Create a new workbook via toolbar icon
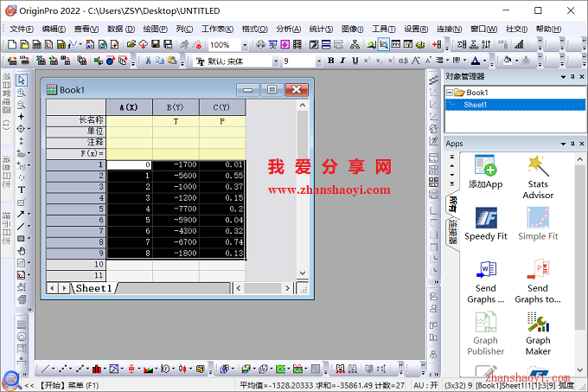Image resolution: width=588 pixels, height=392 pixels. tap(36, 45)
